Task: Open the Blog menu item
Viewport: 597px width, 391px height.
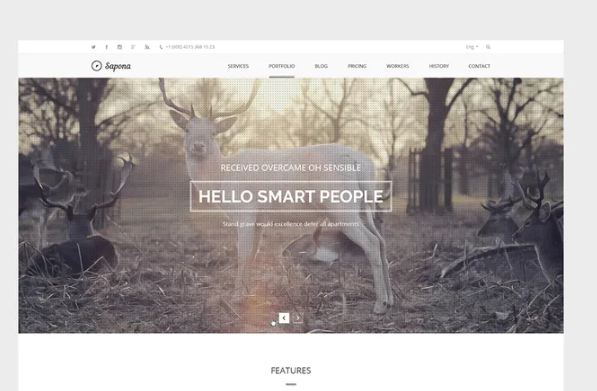Action: point(321,66)
